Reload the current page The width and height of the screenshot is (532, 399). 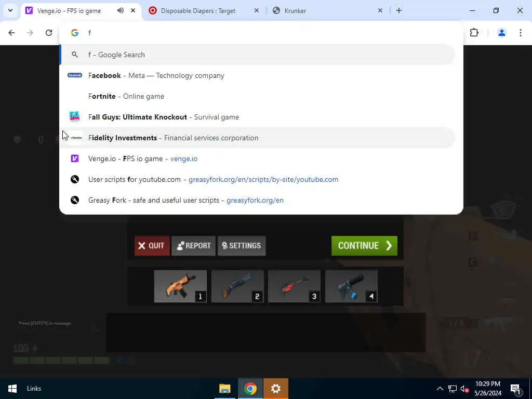[49, 33]
